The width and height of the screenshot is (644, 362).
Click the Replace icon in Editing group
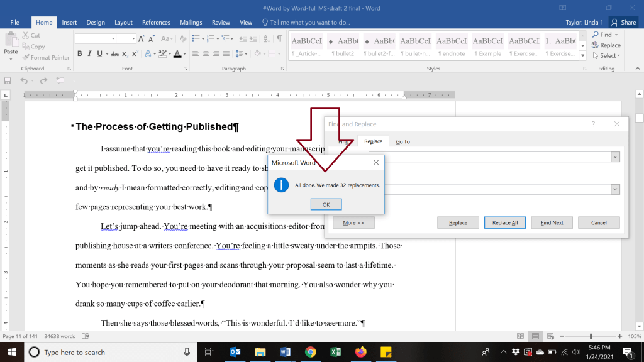tap(606, 45)
